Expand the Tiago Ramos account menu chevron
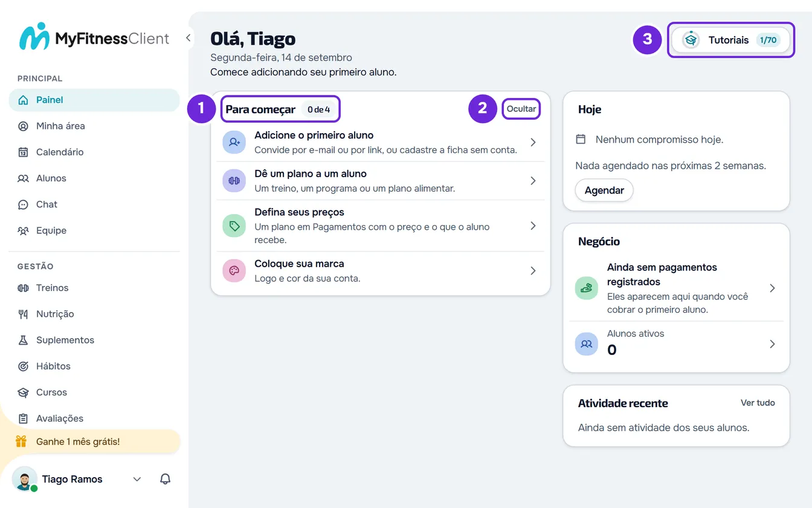The image size is (812, 508). click(x=137, y=479)
